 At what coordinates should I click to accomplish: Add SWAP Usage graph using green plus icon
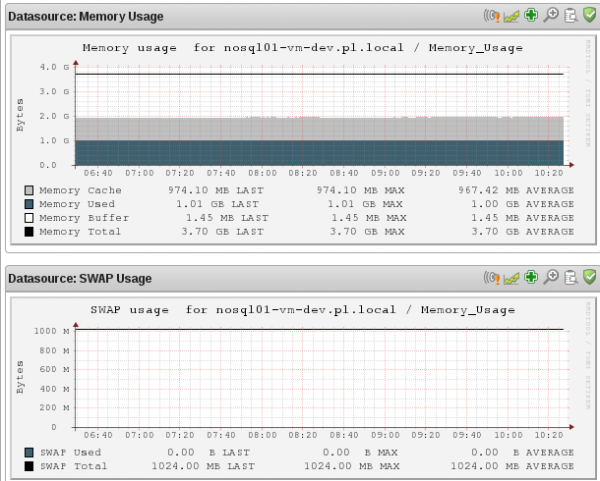point(531,277)
